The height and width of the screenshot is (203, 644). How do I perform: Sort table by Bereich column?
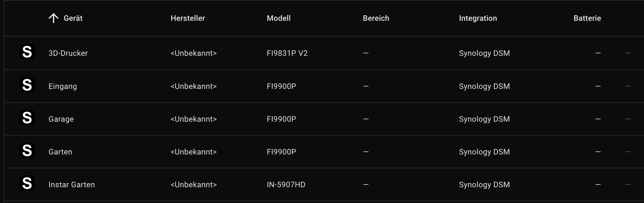[376, 18]
